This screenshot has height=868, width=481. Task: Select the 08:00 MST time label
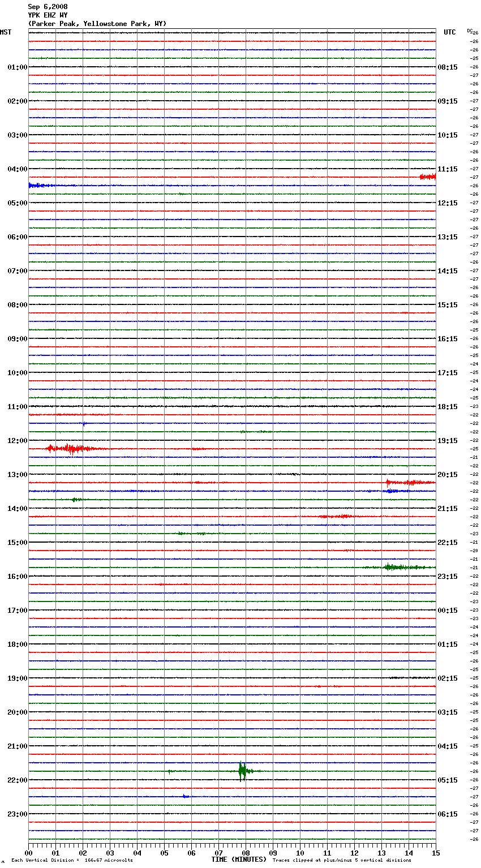coord(18,305)
